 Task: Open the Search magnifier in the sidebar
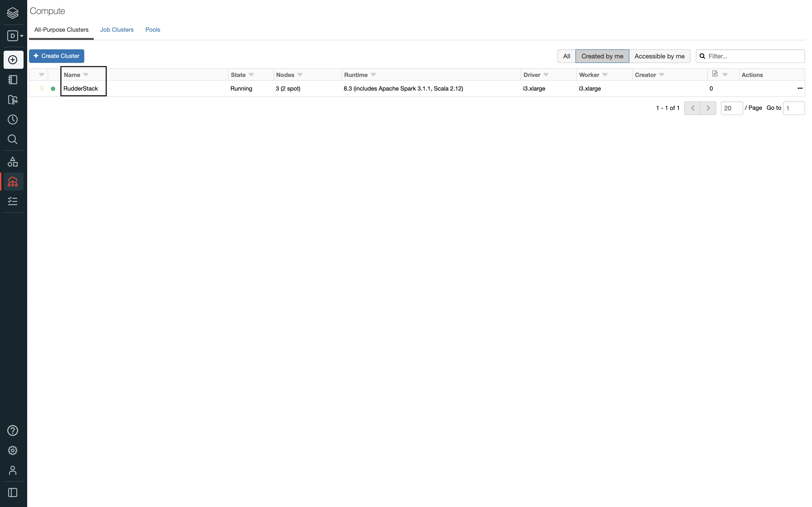coord(13,139)
